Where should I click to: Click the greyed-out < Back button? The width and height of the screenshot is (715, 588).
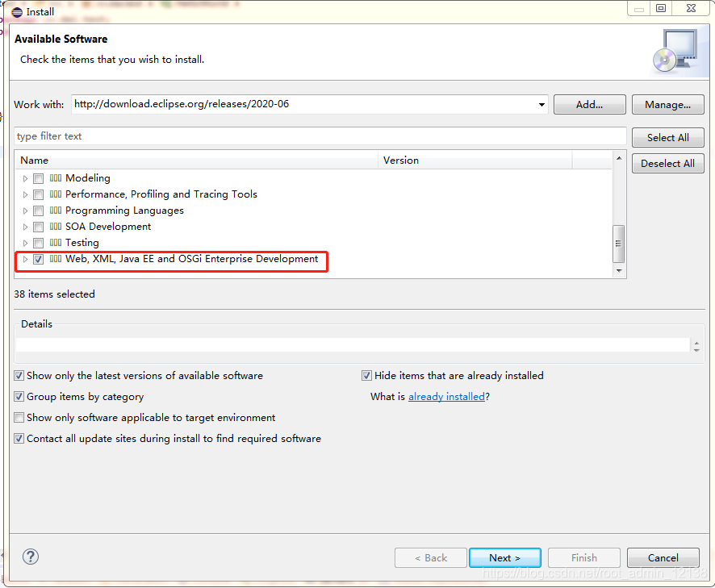(x=431, y=558)
